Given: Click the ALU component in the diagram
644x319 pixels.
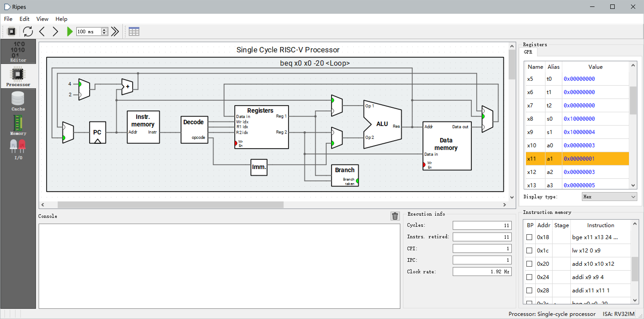Looking at the screenshot, I should [x=382, y=124].
